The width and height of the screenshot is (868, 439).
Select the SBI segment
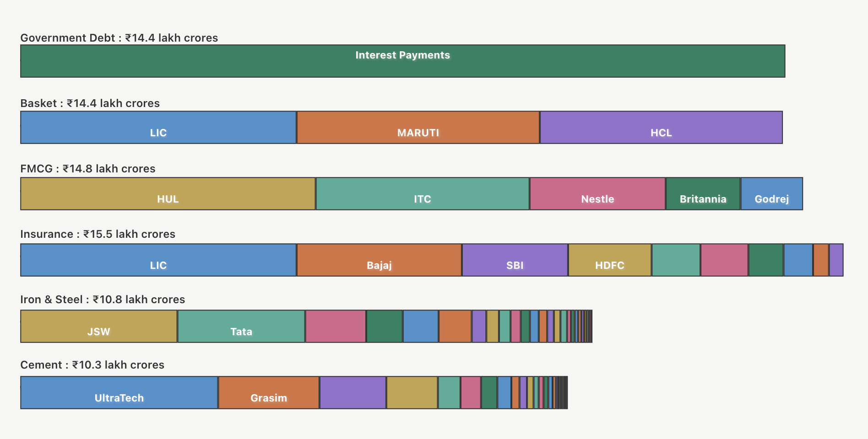515,260
